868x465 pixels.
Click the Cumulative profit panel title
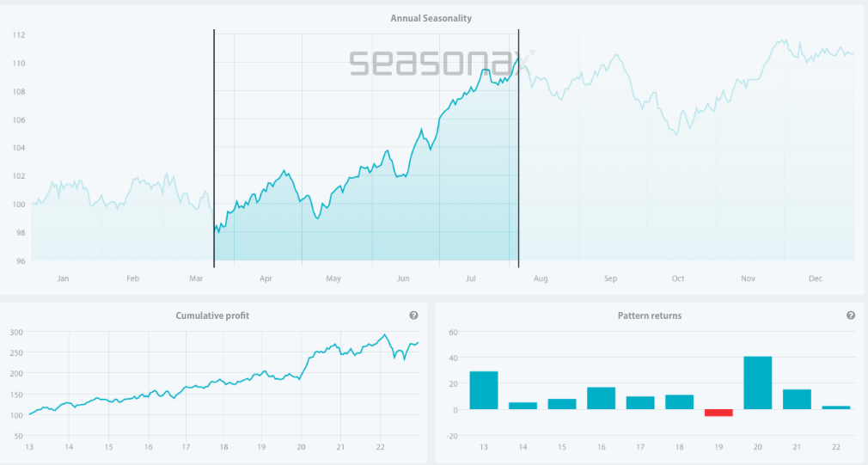pos(213,315)
